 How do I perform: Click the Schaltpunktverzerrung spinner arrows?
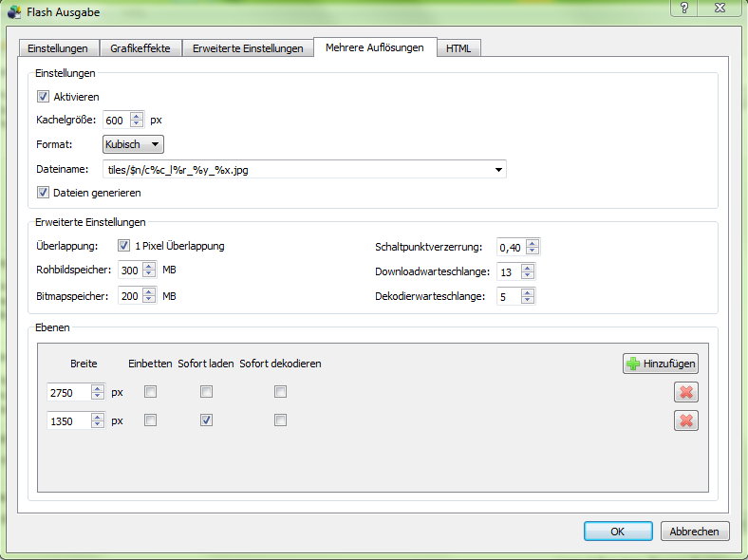pyautogui.click(x=533, y=247)
